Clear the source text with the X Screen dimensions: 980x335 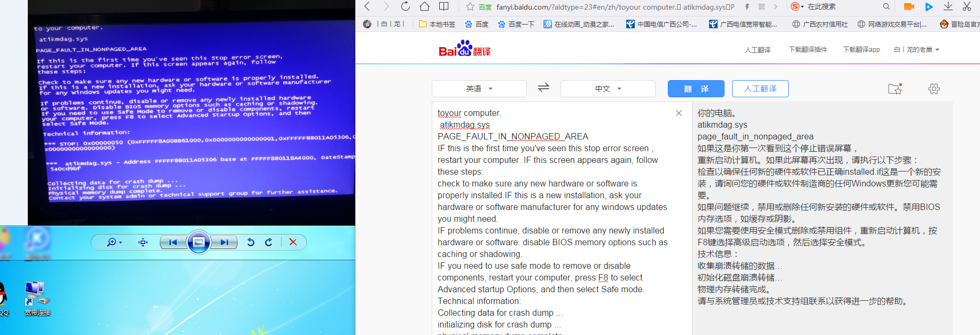[679, 113]
